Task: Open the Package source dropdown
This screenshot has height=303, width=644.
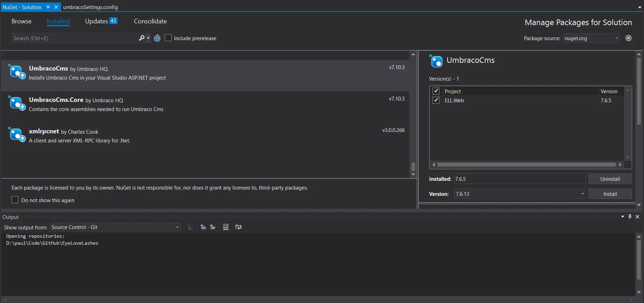Action: pyautogui.click(x=591, y=38)
